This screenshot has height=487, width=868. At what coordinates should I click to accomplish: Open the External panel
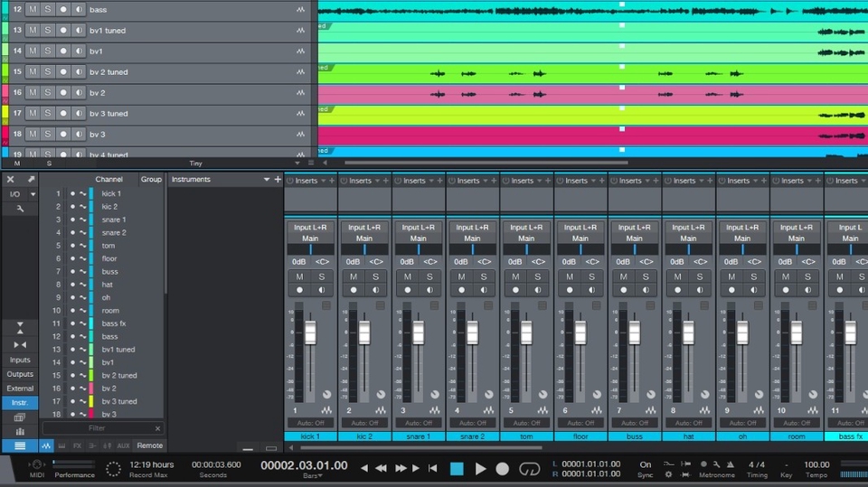pyautogui.click(x=20, y=389)
